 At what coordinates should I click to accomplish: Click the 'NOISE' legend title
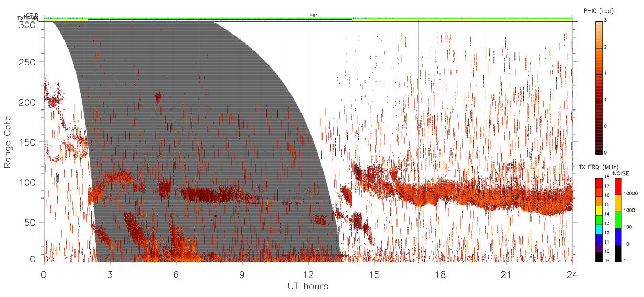pos(622,173)
